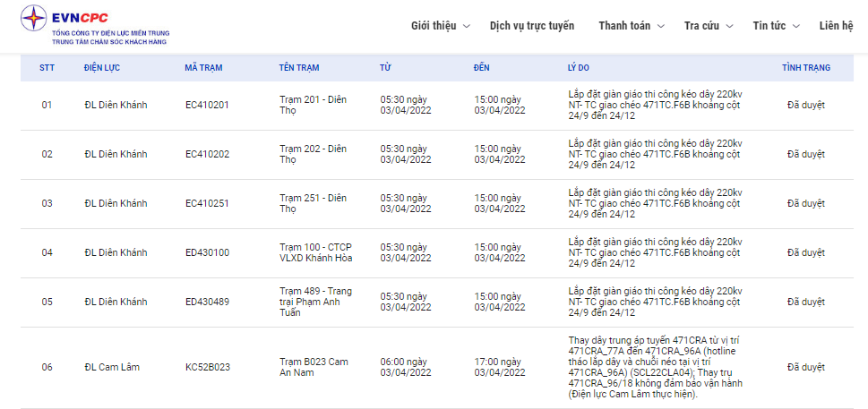The height and width of the screenshot is (409, 868).
Task: Click the Đã duyệt status in row 03
Action: pyautogui.click(x=805, y=203)
